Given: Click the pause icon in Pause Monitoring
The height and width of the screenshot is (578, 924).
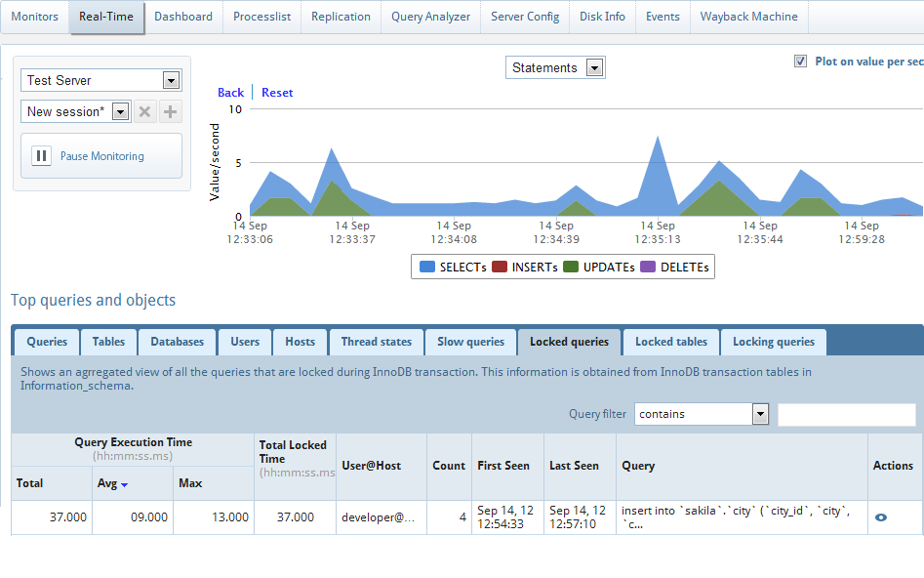Looking at the screenshot, I should tap(41, 155).
